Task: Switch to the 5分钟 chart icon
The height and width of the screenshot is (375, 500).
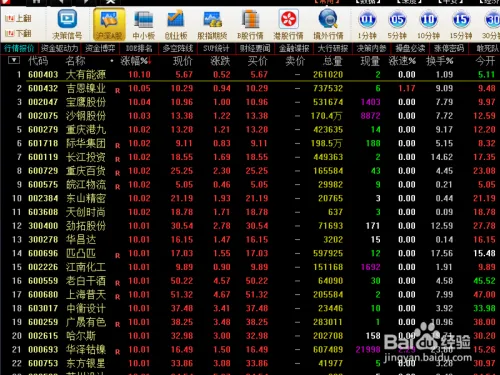Action: click(397, 24)
